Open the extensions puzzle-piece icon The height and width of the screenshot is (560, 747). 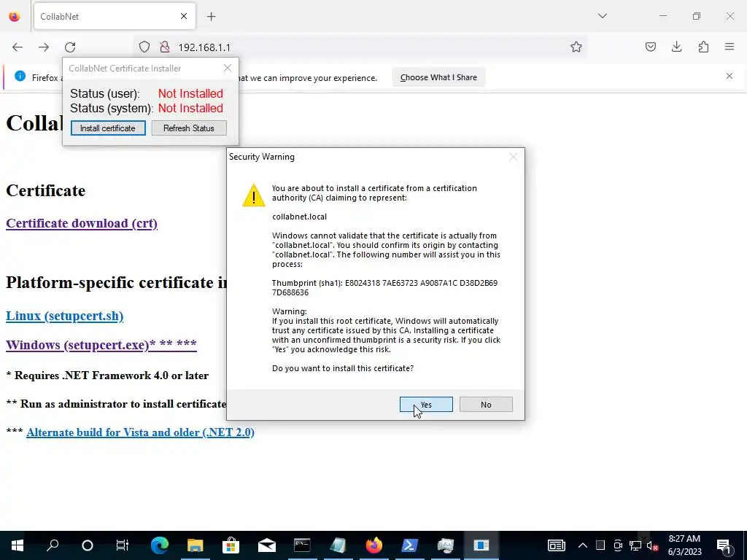tap(703, 47)
